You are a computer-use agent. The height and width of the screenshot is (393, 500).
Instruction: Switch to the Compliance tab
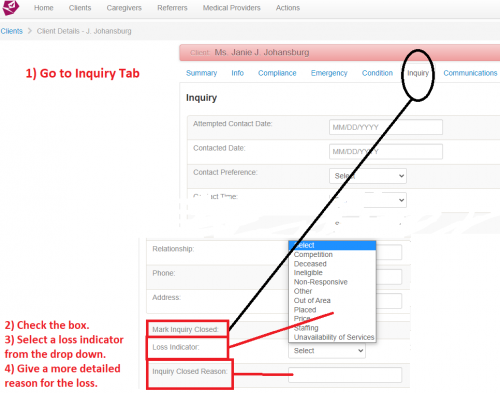click(277, 73)
